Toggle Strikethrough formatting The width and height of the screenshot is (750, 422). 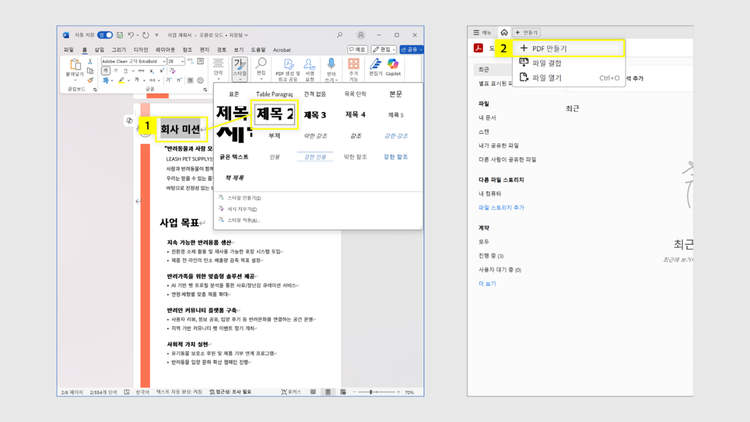pos(141,71)
